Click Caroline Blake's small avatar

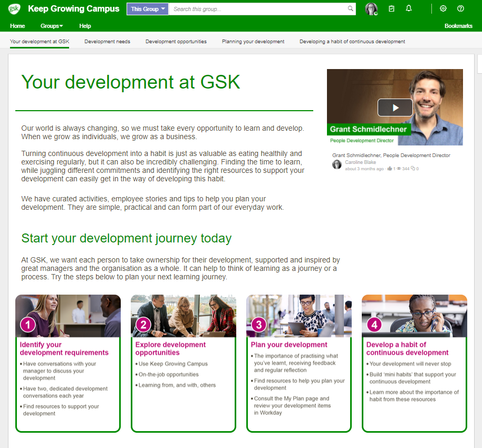[337, 164]
